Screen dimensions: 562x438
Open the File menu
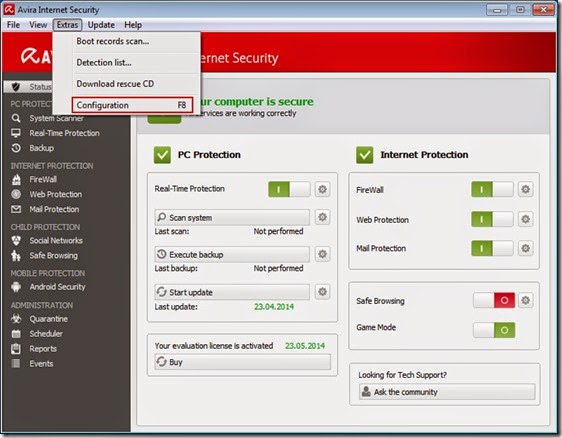point(13,25)
